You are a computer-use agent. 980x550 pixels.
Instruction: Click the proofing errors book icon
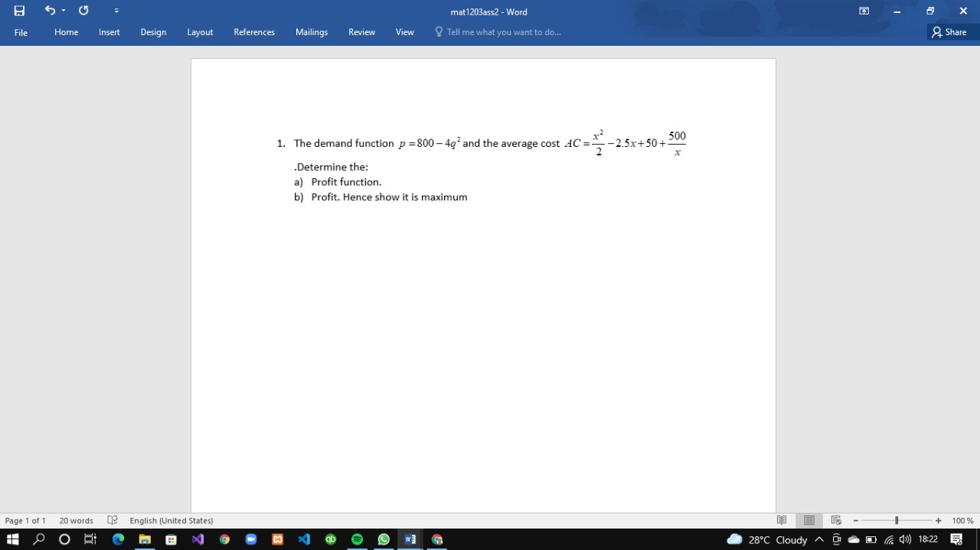point(113,521)
